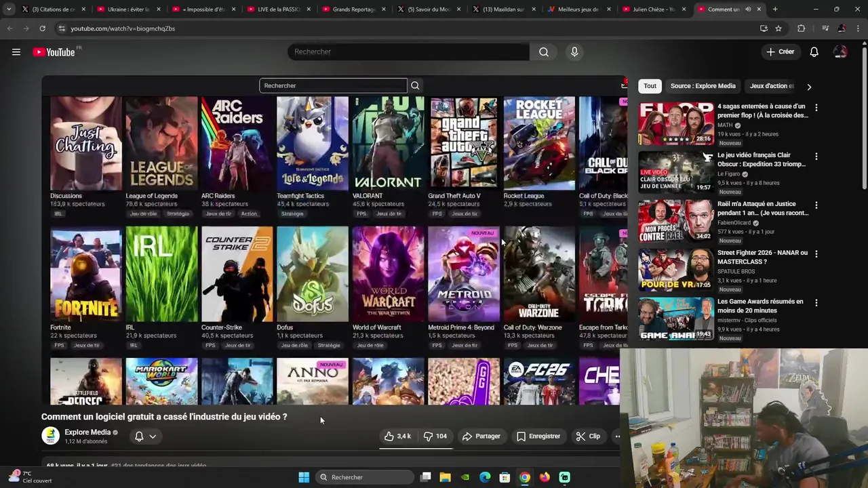Open options menu for the Raël m'a Attaqué video

click(816, 205)
